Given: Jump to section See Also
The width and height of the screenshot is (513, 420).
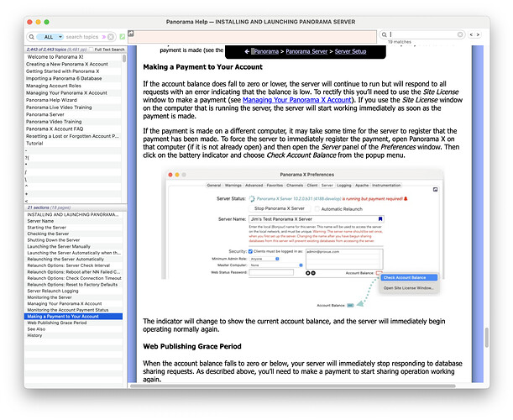Looking at the screenshot, I should click(x=73, y=329).
